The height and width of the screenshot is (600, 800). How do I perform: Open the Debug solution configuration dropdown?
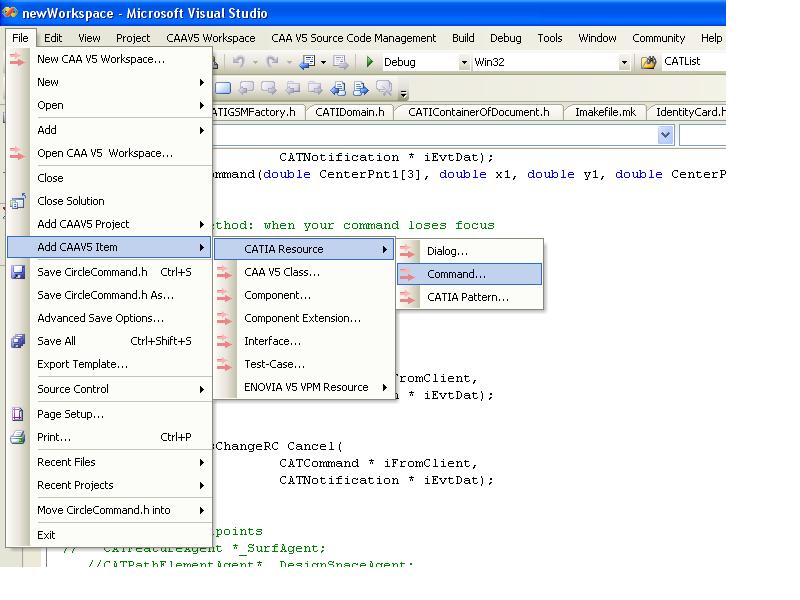point(464,62)
